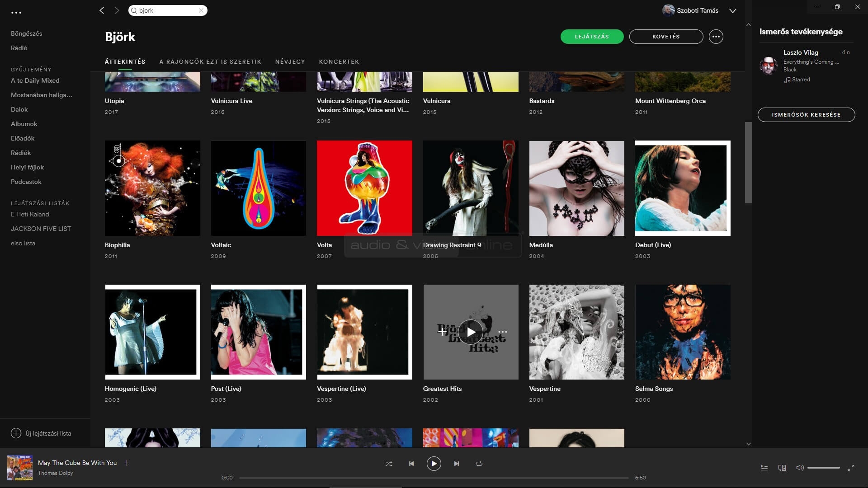The width and height of the screenshot is (868, 488).
Task: Click the track progress bar
Action: point(434,478)
